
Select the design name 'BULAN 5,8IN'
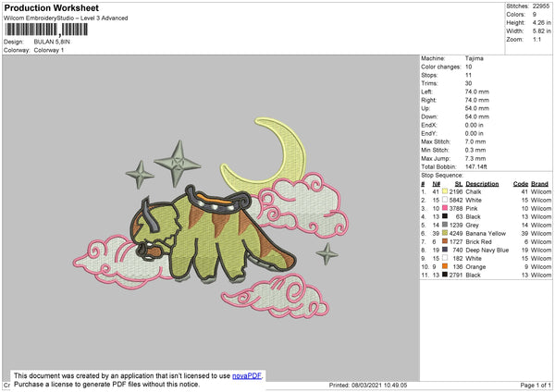[x=52, y=42]
